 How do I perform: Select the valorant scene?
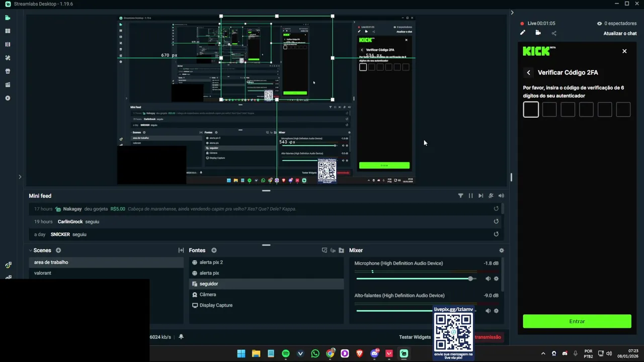(106, 273)
